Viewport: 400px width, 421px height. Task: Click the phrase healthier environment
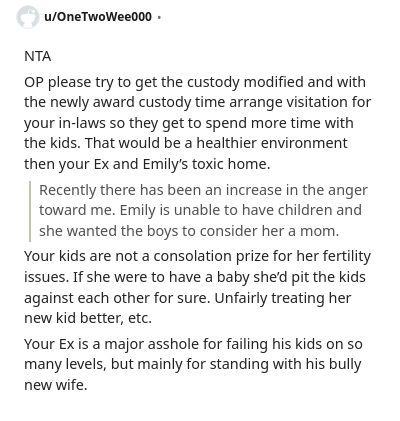coord(272,143)
